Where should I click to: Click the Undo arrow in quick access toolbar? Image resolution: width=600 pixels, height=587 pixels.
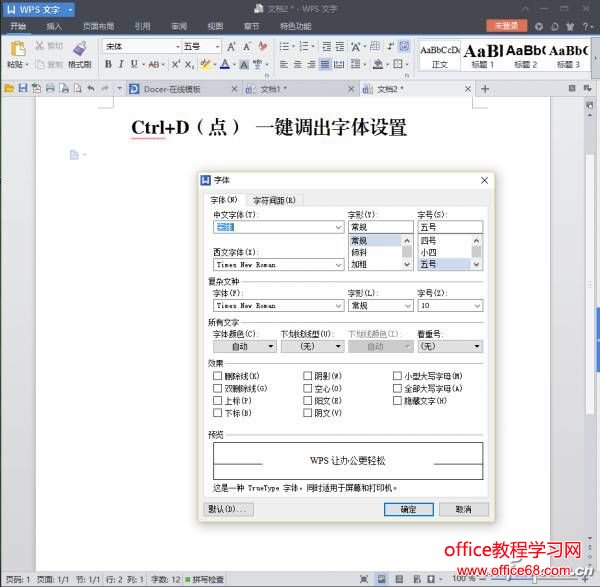click(91, 89)
